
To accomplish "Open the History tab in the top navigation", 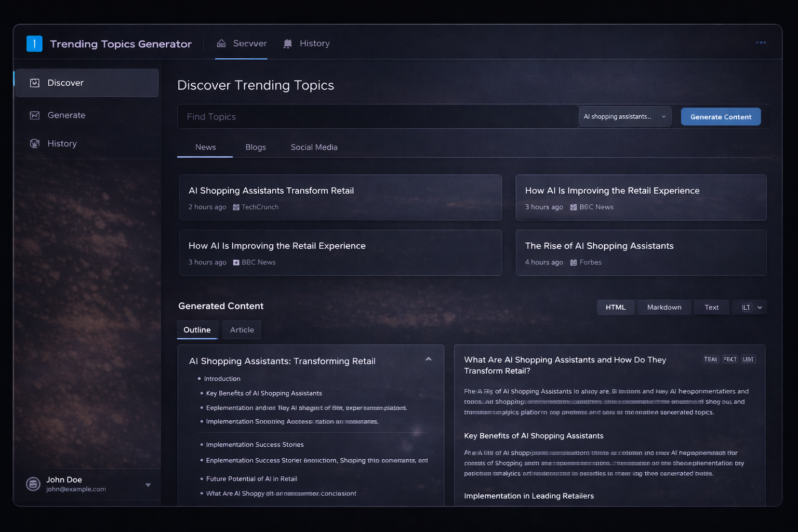I will tap(307, 44).
